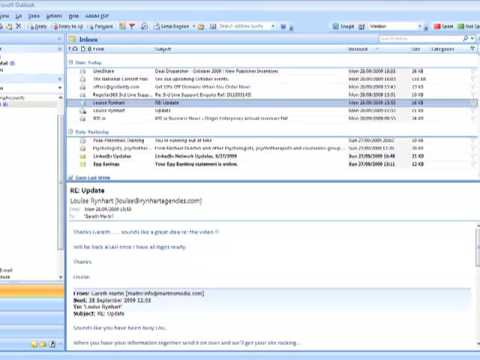Click the Search address books field
The height and width of the screenshot is (360, 480).
coord(244,26)
